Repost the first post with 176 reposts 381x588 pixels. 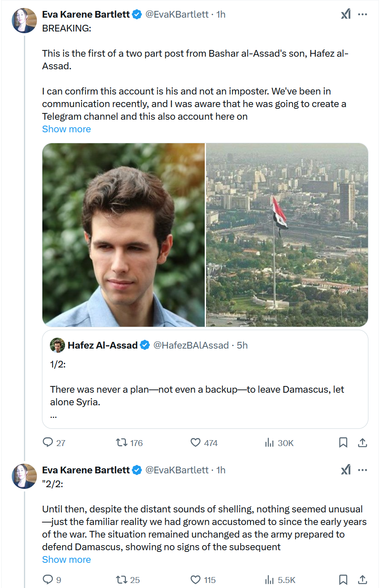coord(122,442)
